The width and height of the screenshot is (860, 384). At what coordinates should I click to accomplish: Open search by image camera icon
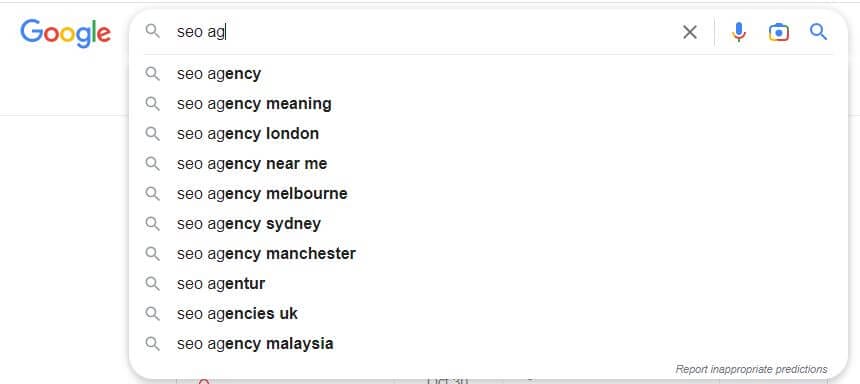pyautogui.click(x=779, y=32)
